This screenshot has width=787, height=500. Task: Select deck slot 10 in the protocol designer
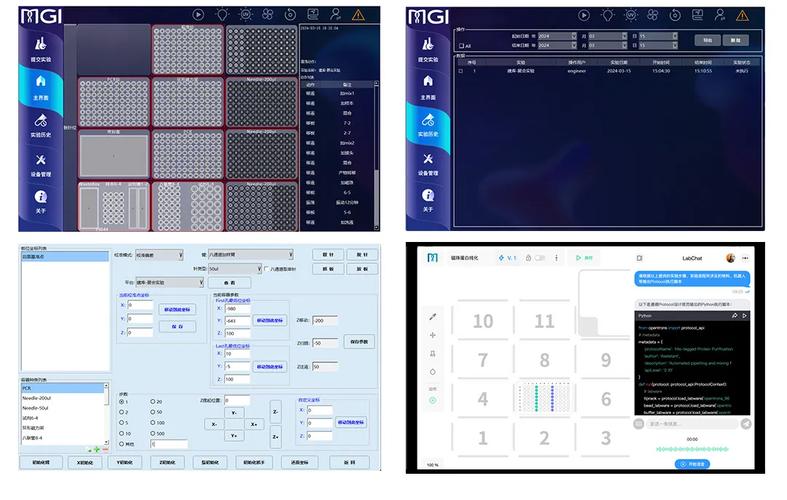click(x=483, y=321)
